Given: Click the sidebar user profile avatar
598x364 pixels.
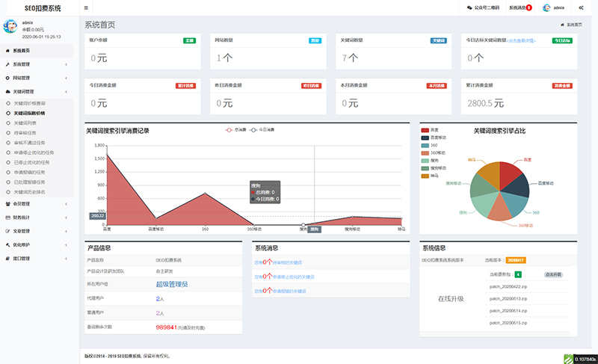Looking at the screenshot, I should tap(10, 26).
